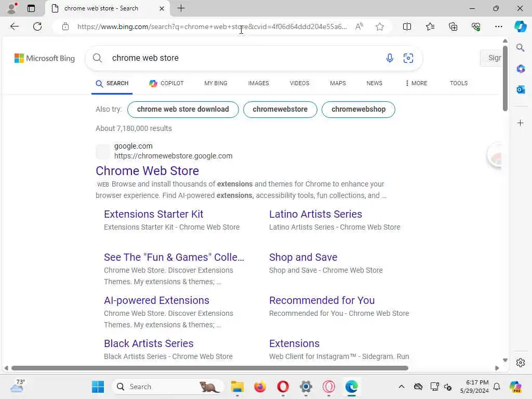Open the Windows Start button
532x399 pixels.
tap(98, 387)
